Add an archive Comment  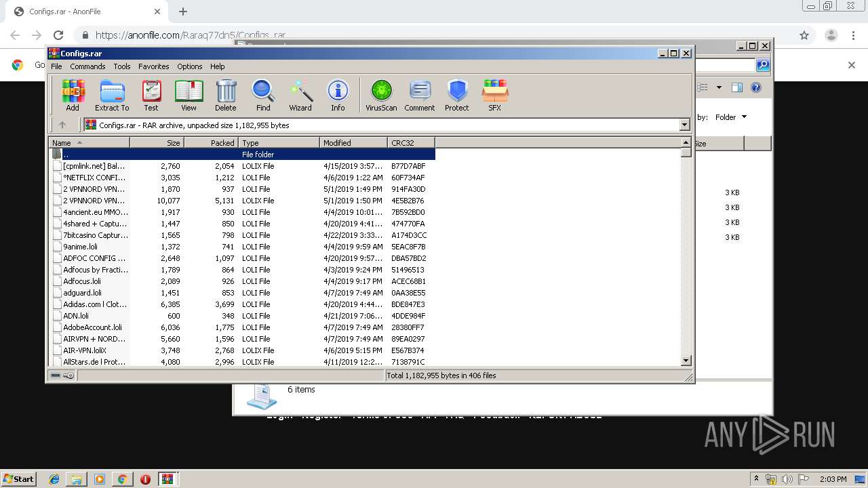(420, 96)
